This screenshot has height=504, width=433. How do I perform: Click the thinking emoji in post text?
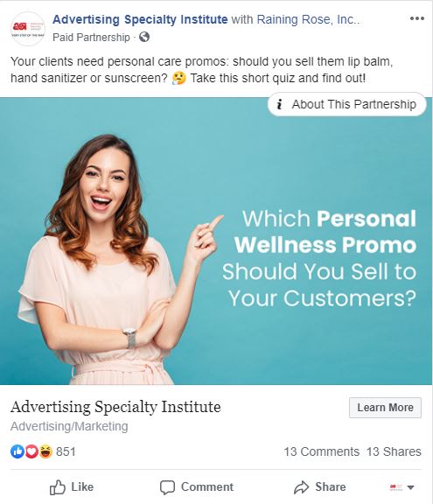click(179, 78)
